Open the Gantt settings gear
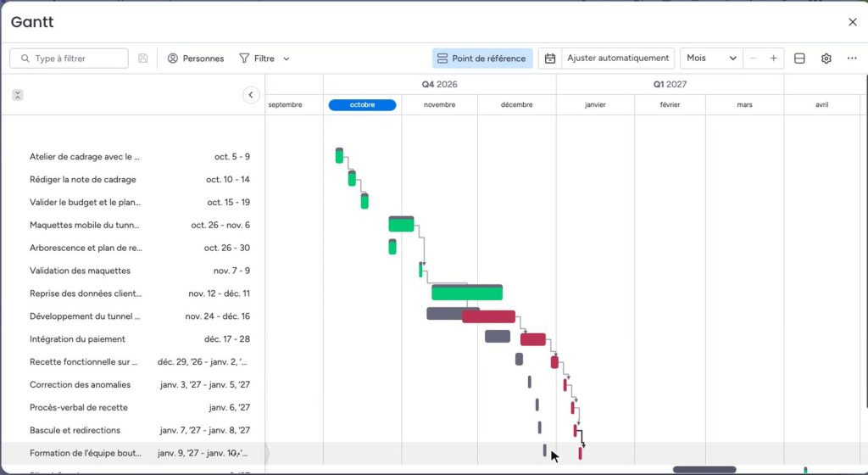The image size is (868, 475). coord(826,59)
